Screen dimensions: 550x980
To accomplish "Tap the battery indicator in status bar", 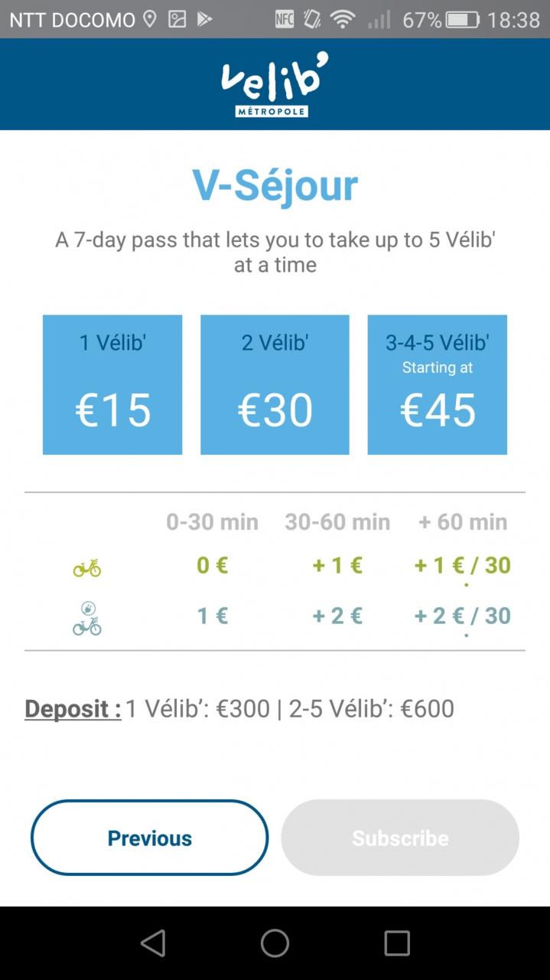I will point(462,19).
